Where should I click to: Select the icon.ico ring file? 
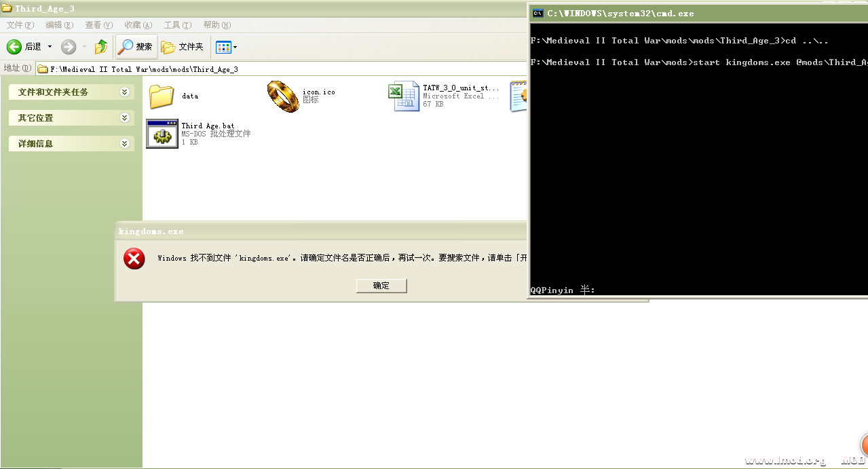point(282,96)
